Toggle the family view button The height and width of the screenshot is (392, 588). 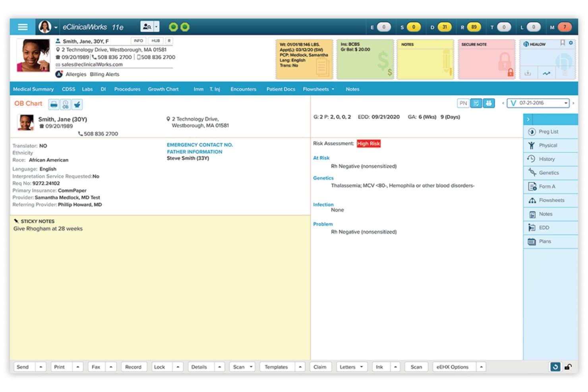coord(489,103)
